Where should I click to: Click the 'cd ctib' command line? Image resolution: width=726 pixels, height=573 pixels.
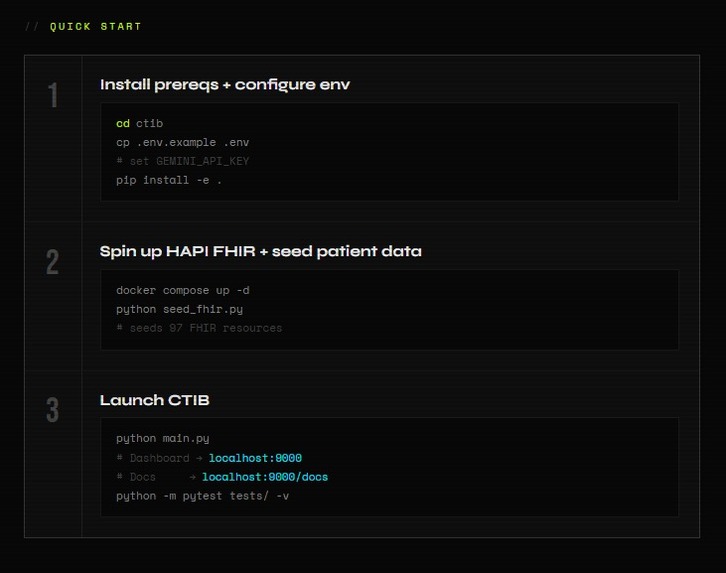tap(139, 124)
